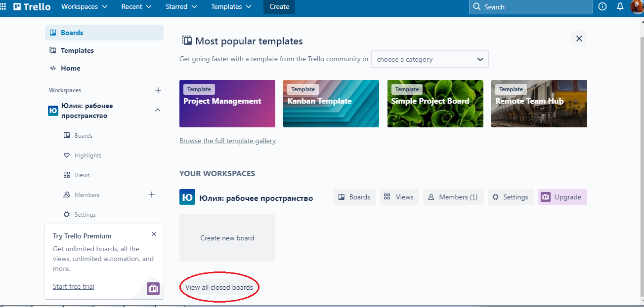
Task: Open the Workspaces dropdown in header
Action: [x=85, y=7]
